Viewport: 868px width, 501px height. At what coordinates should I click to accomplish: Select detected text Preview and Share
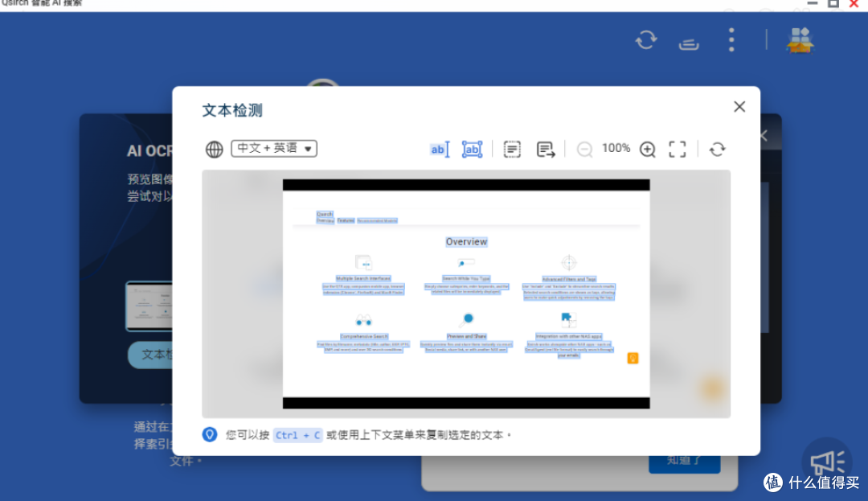tap(467, 336)
